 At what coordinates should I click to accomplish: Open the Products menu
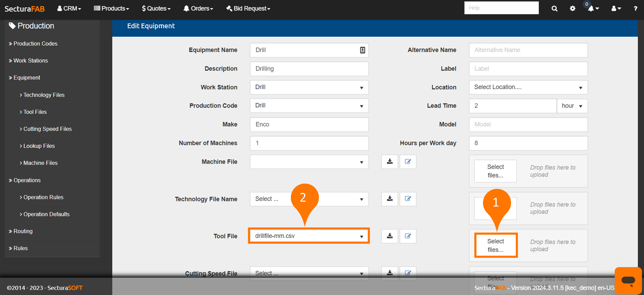pyautogui.click(x=111, y=9)
